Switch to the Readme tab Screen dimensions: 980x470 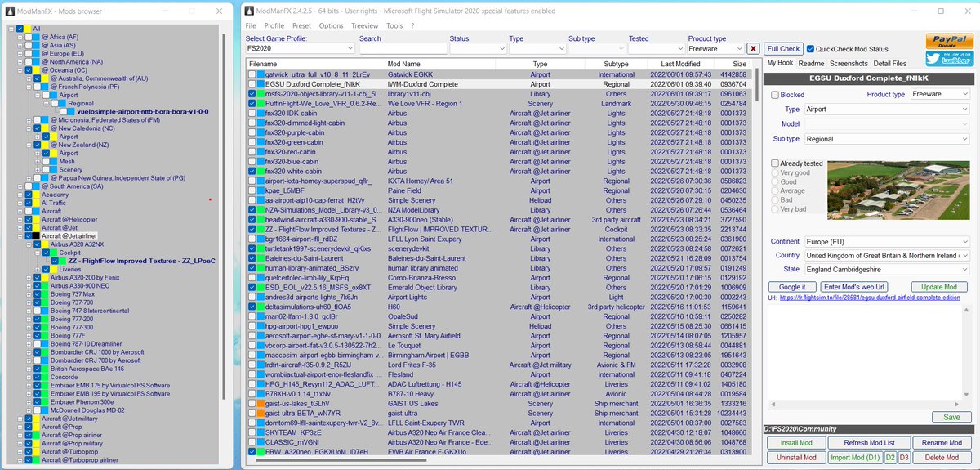coord(811,63)
